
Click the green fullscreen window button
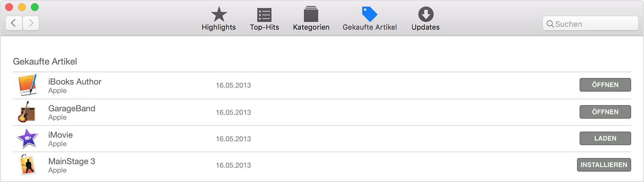pos(35,7)
